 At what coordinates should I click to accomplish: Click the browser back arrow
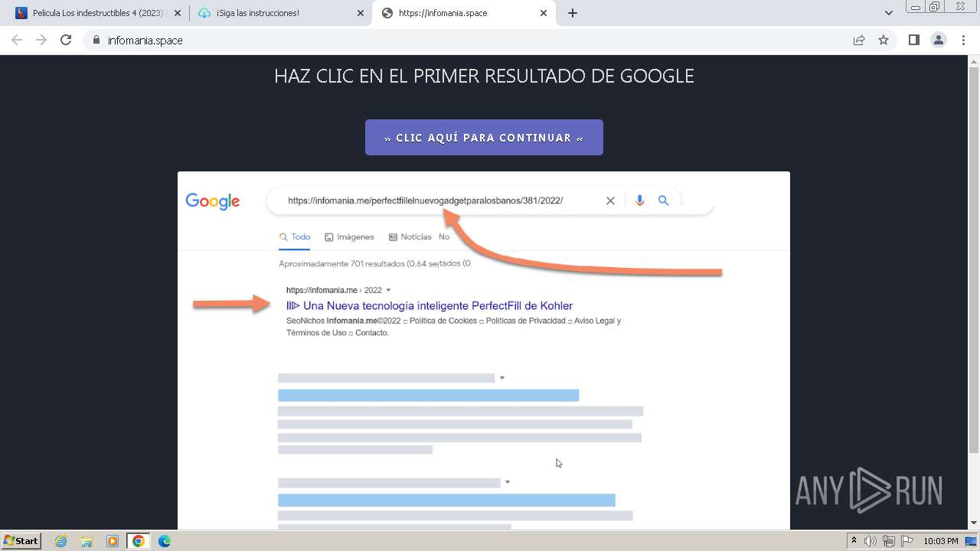coord(17,40)
